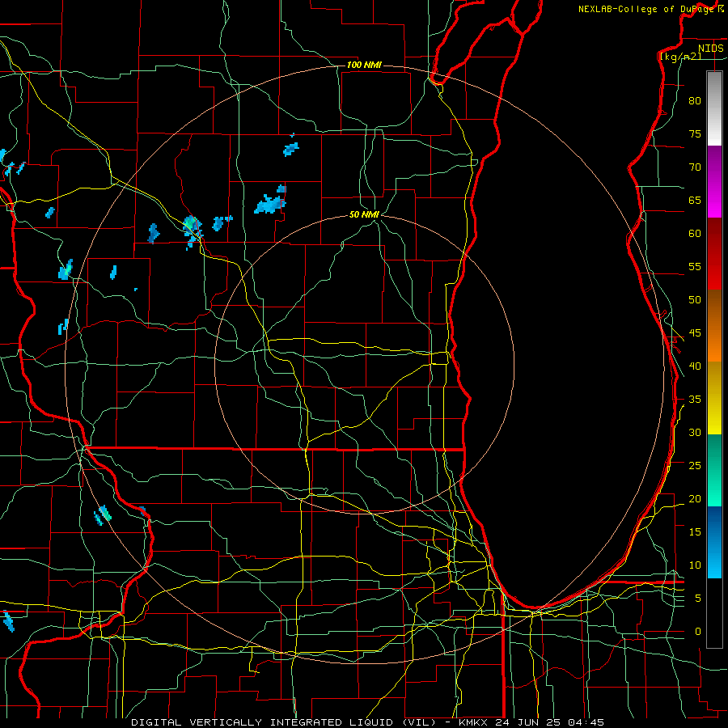This screenshot has width=728, height=728.
Task: Click the 35 value on the color scale
Action: (695, 400)
